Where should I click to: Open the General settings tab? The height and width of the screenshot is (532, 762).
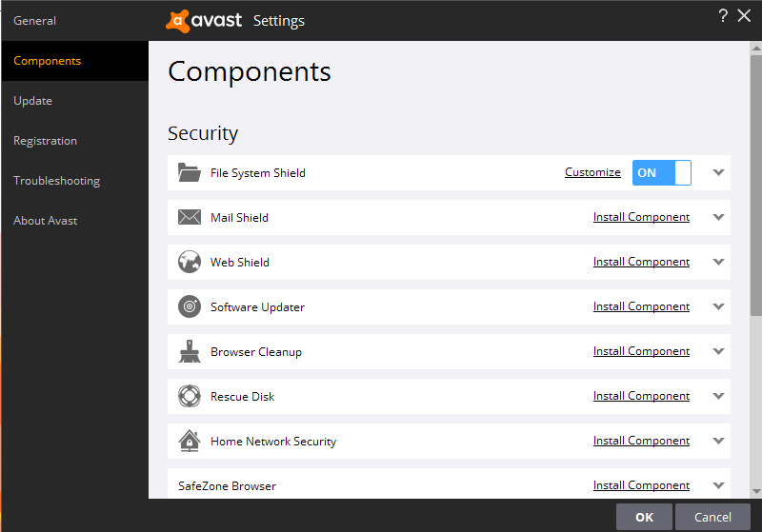[x=34, y=21]
